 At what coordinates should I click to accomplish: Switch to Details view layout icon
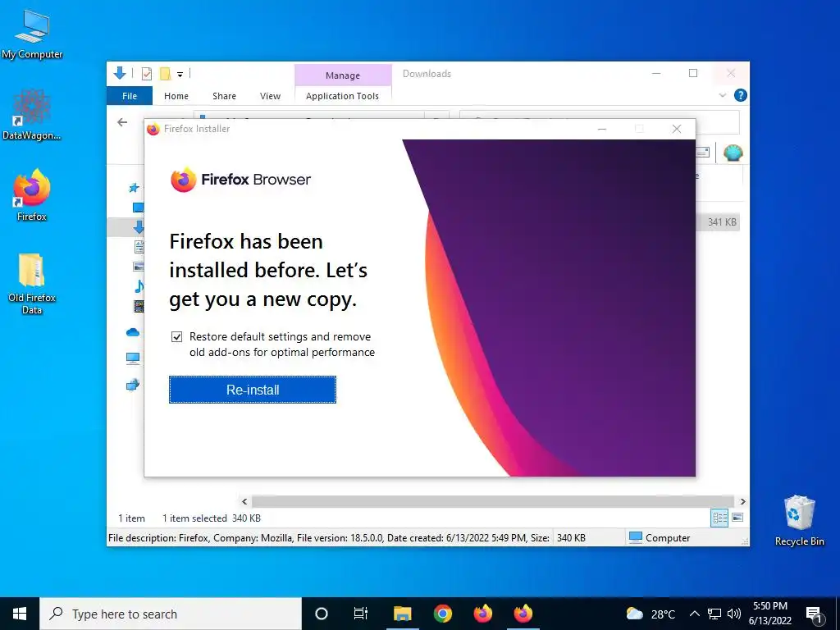coord(719,518)
